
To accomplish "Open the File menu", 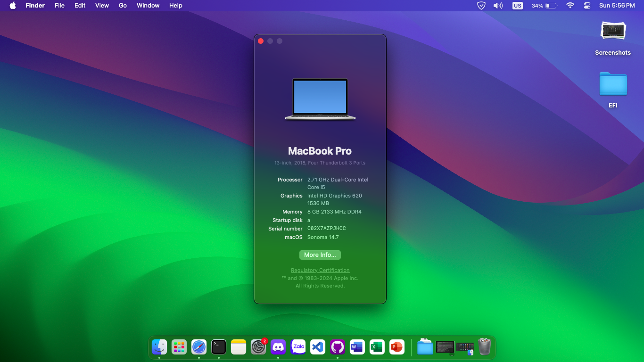I will pos(59,6).
